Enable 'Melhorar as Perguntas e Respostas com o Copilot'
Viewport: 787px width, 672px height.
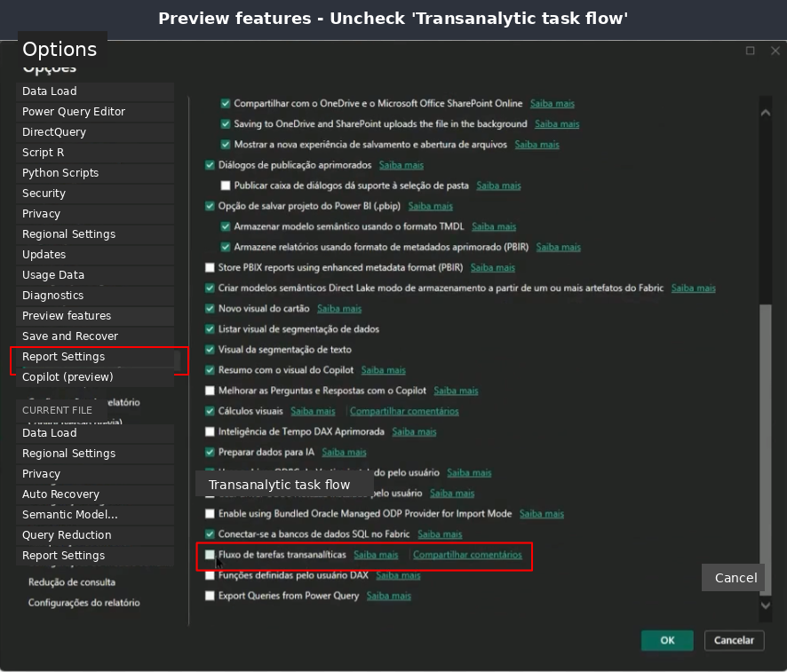[x=211, y=390]
